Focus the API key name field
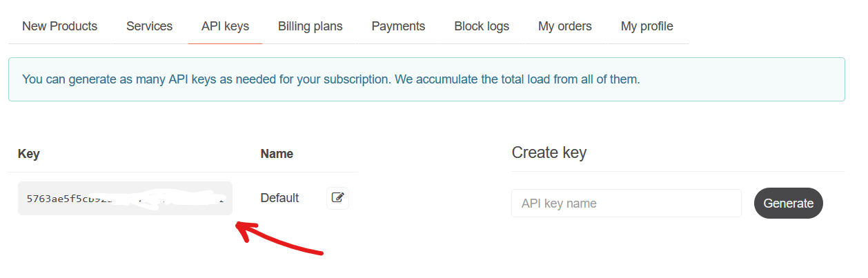The image size is (868, 278). [x=626, y=203]
